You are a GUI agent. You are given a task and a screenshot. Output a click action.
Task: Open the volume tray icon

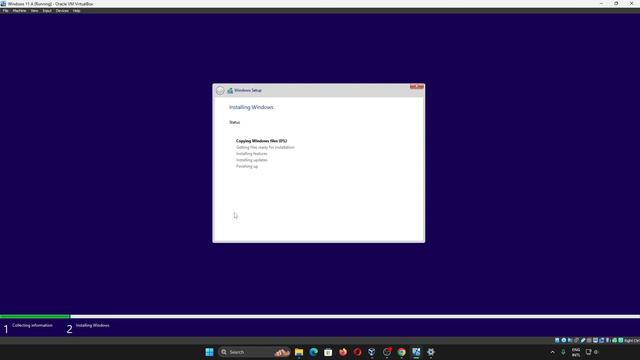click(x=596, y=352)
